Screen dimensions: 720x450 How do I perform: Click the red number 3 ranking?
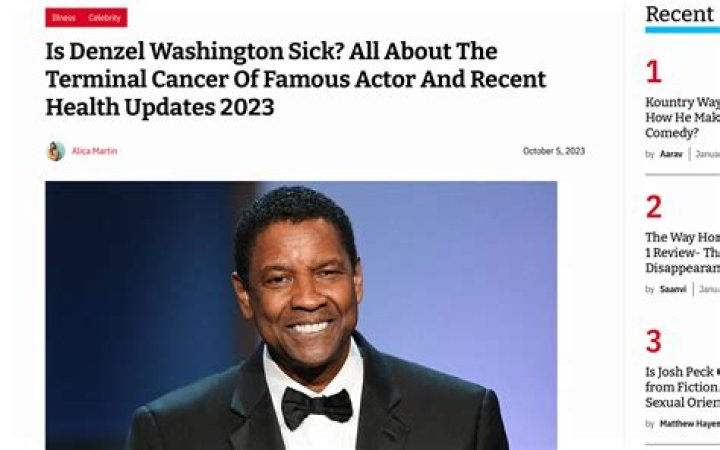click(654, 342)
